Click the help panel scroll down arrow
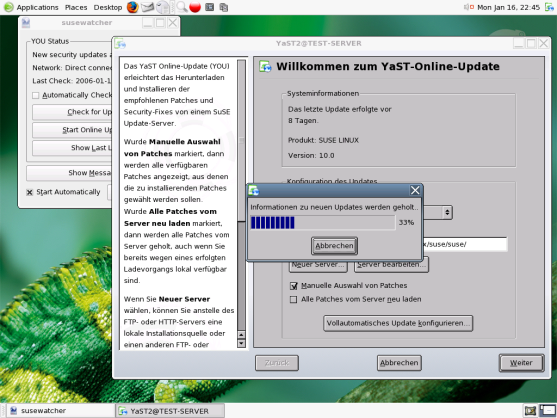The width and height of the screenshot is (557, 418). (x=241, y=343)
